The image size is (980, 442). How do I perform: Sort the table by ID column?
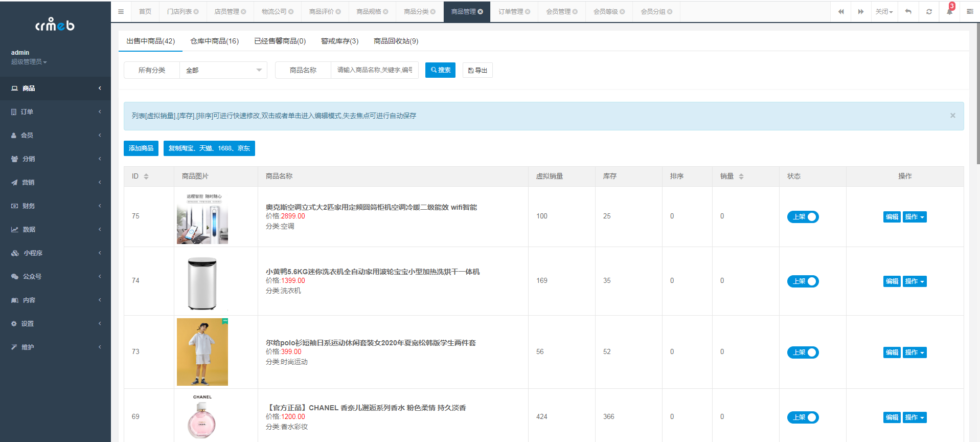point(146,176)
